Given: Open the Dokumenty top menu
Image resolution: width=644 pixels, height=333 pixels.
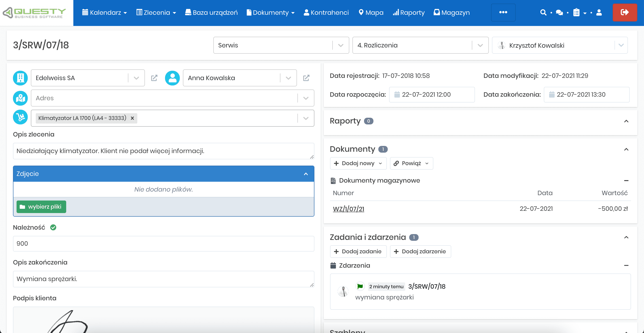Looking at the screenshot, I should (271, 13).
